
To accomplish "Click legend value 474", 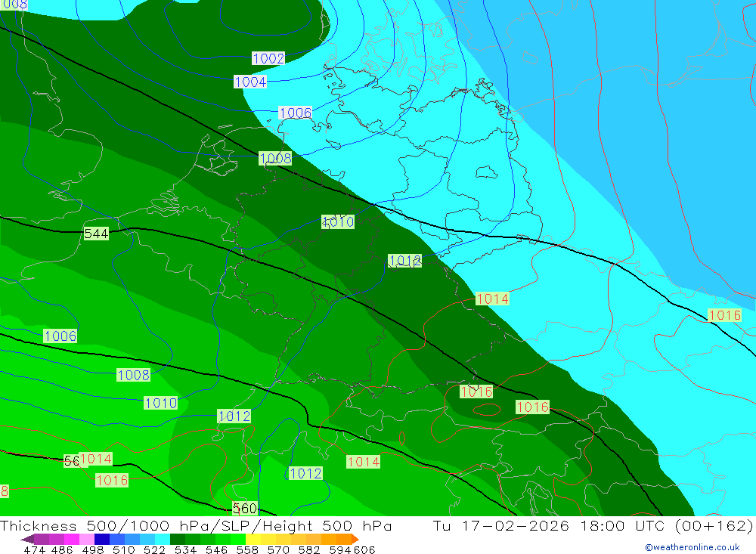I will pos(34,549).
